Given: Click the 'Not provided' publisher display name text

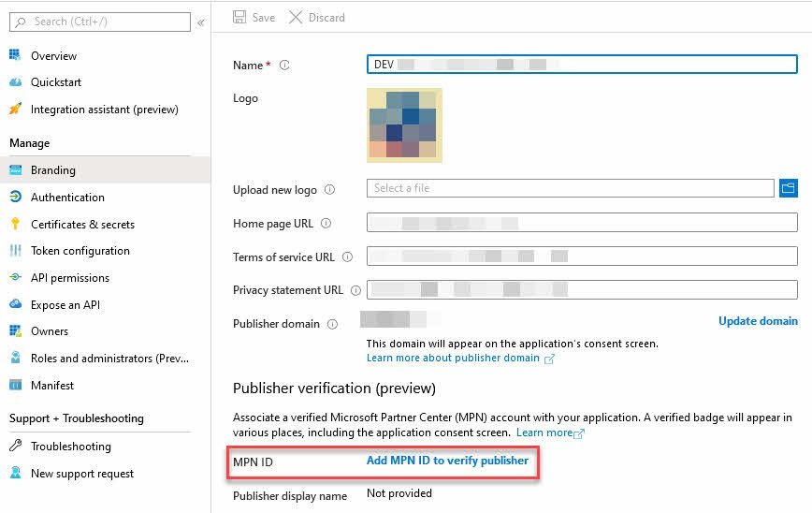Looking at the screenshot, I should (399, 492).
